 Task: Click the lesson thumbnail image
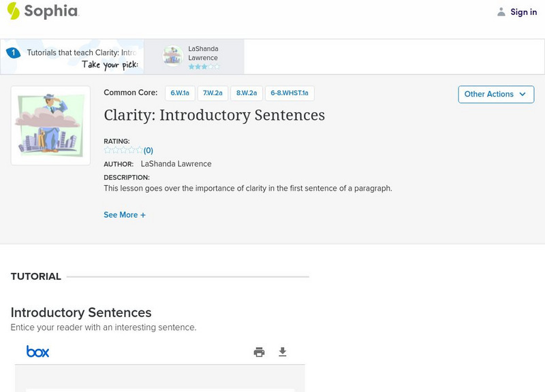point(50,125)
